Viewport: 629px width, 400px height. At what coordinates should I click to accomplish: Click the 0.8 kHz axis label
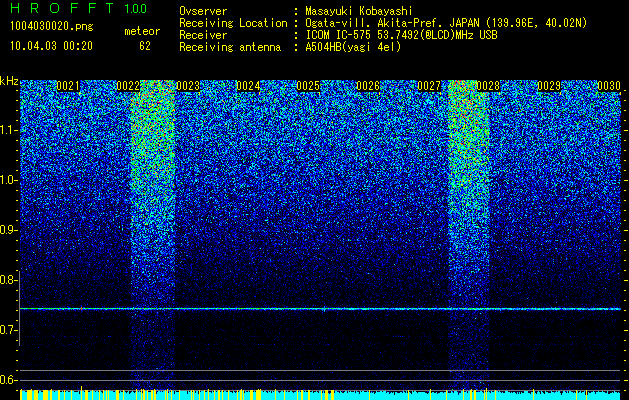(8, 280)
